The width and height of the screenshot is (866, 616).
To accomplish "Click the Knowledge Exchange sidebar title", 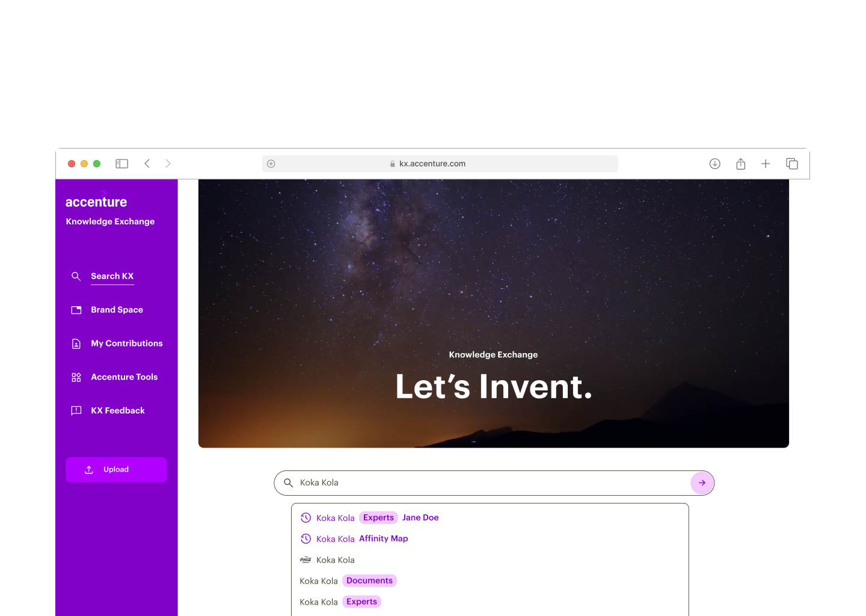I will pos(110,221).
